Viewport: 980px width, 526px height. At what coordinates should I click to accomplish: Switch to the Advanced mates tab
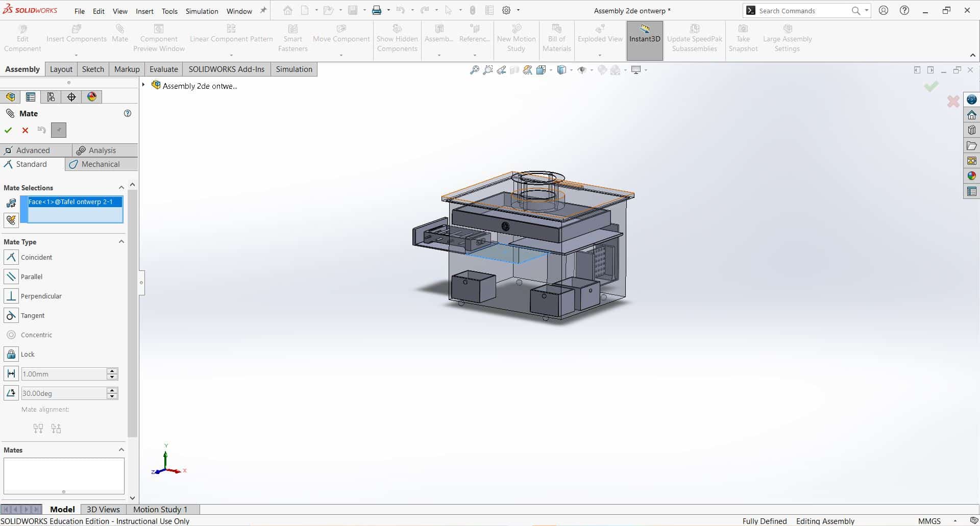click(36, 151)
